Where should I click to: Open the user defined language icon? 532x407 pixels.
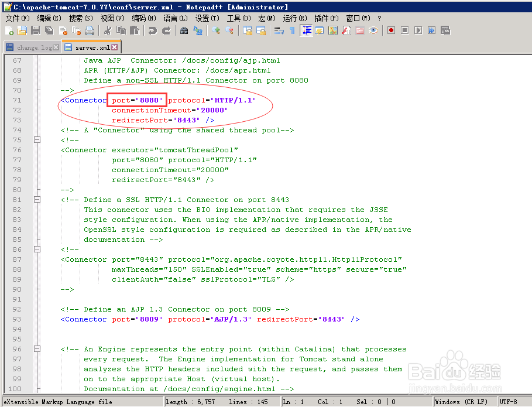(x=320, y=30)
